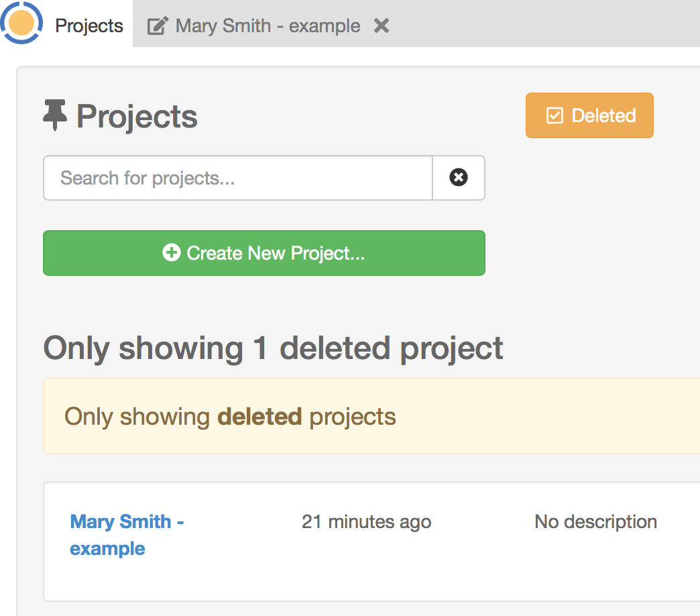
Task: Toggle the Deleted filter by its label
Action: tap(603, 115)
